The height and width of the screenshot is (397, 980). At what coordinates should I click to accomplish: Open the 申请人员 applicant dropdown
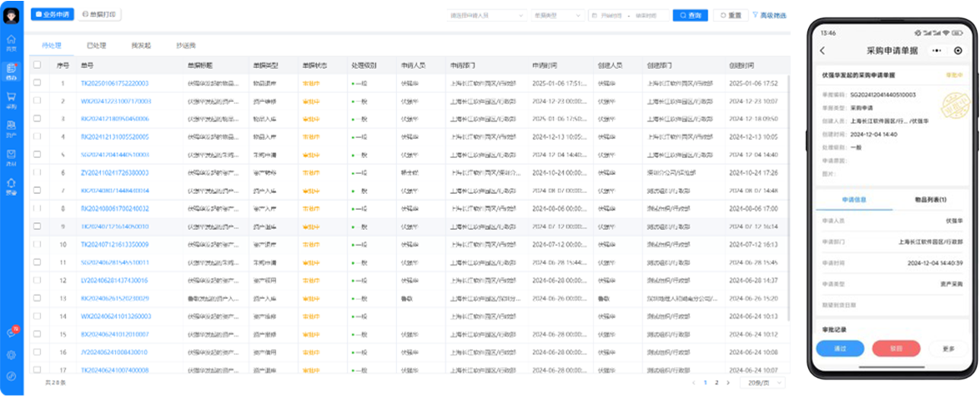coord(487,15)
